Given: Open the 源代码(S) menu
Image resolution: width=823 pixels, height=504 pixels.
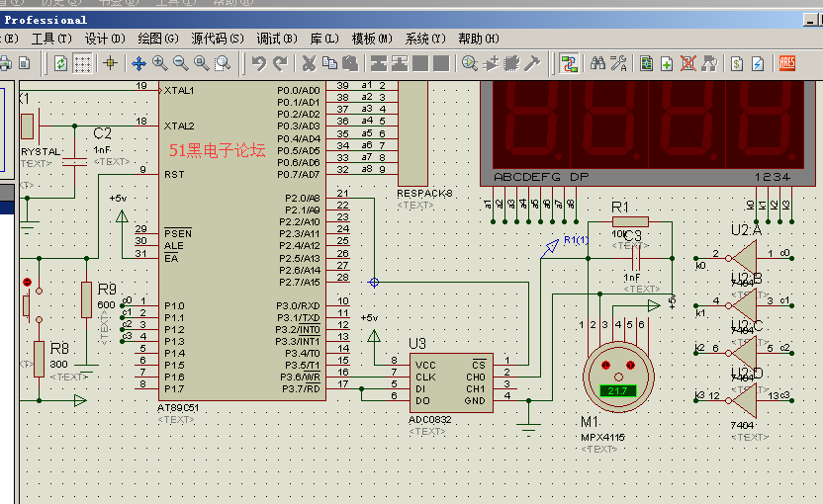Looking at the screenshot, I should (218, 39).
